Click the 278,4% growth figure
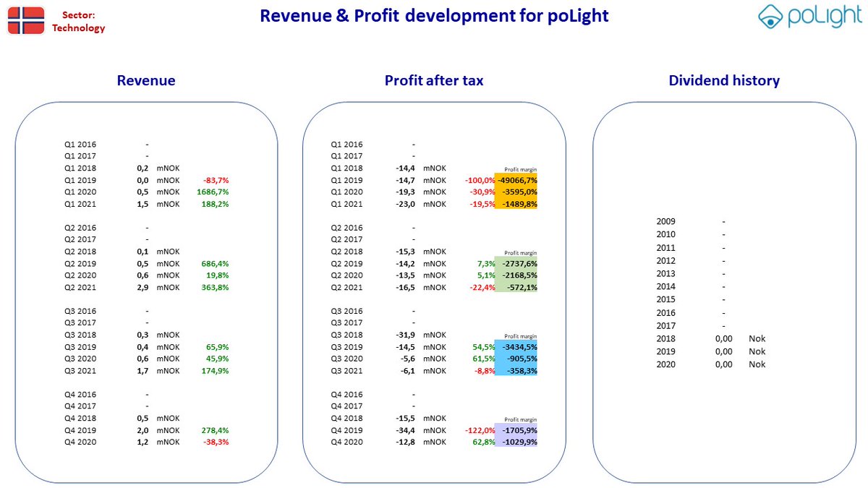868x488 pixels. click(216, 430)
